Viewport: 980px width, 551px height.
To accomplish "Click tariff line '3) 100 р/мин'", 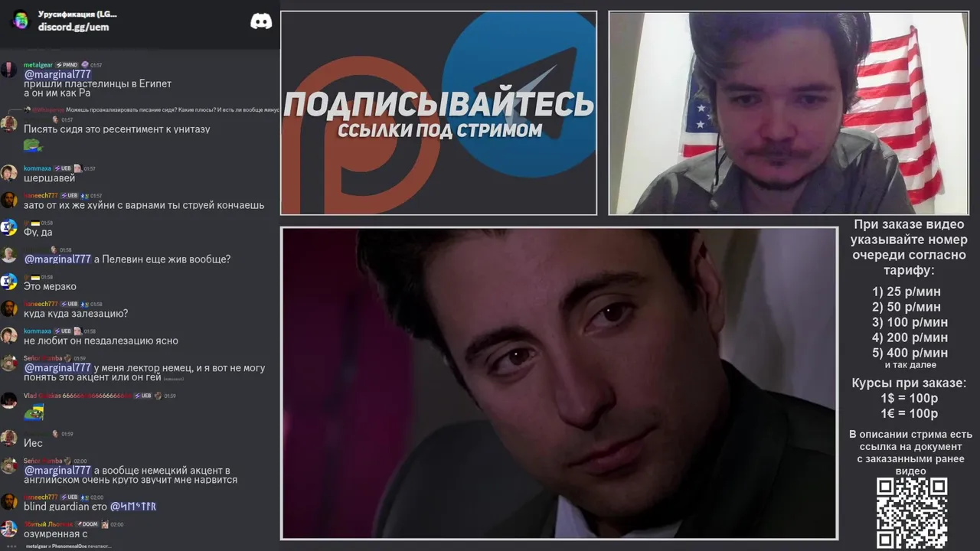I will (910, 322).
